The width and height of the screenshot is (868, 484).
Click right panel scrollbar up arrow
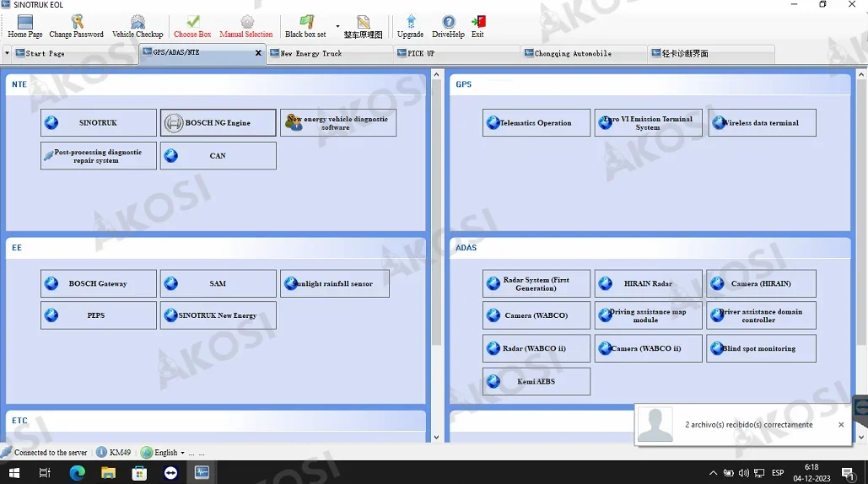(x=861, y=74)
